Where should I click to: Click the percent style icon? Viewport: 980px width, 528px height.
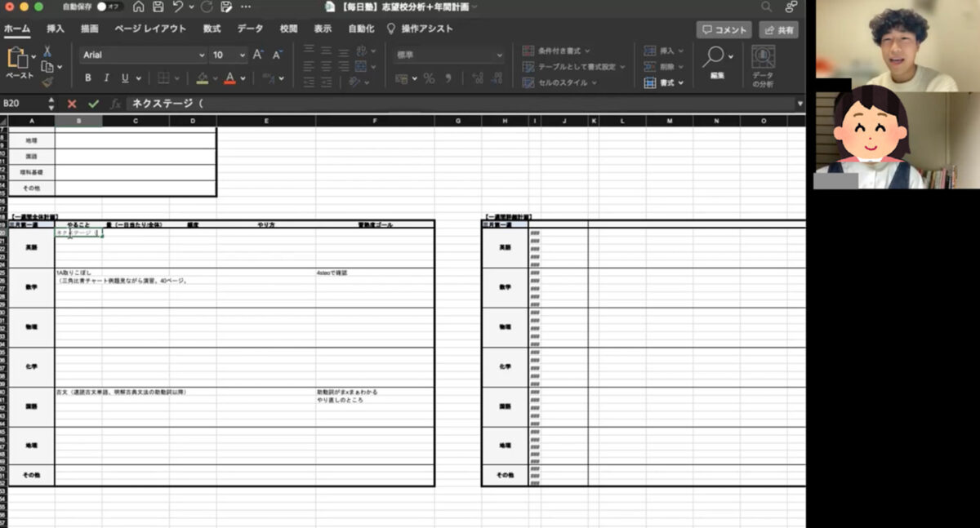pyautogui.click(x=429, y=78)
